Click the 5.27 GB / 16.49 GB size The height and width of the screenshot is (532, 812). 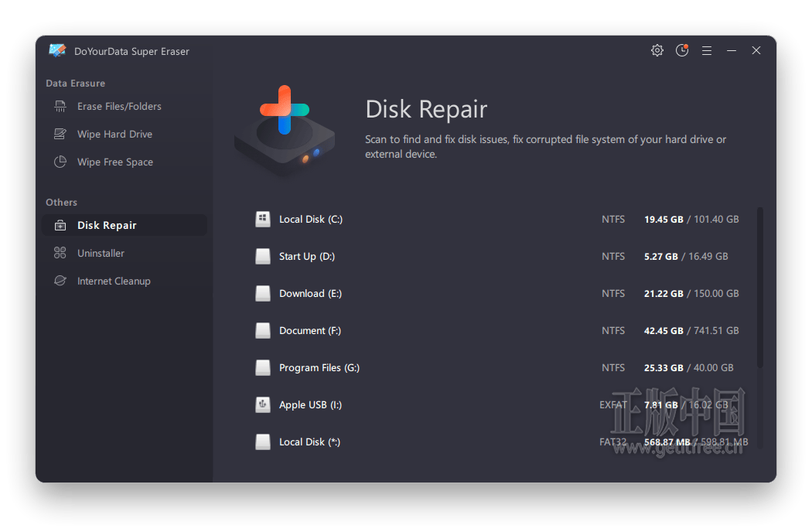(686, 257)
